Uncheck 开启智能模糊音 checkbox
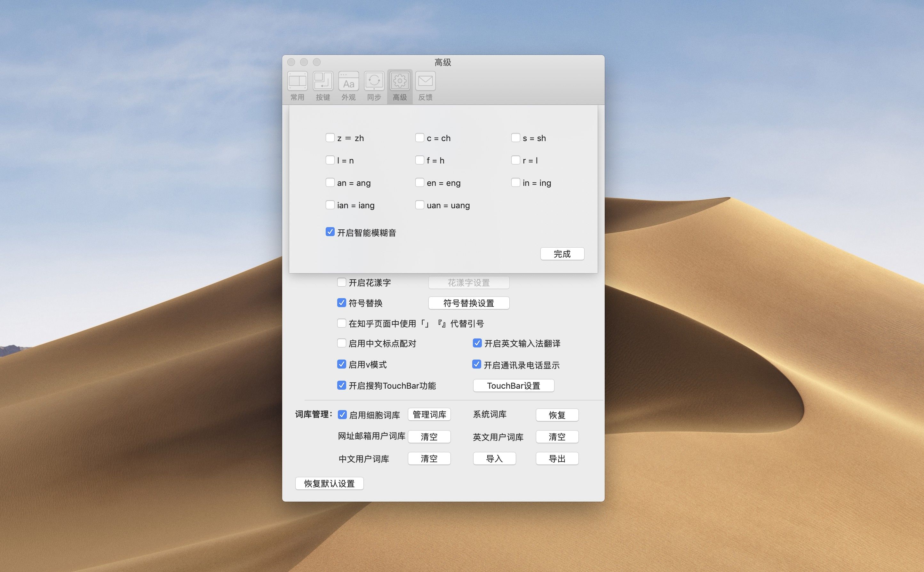 point(330,232)
